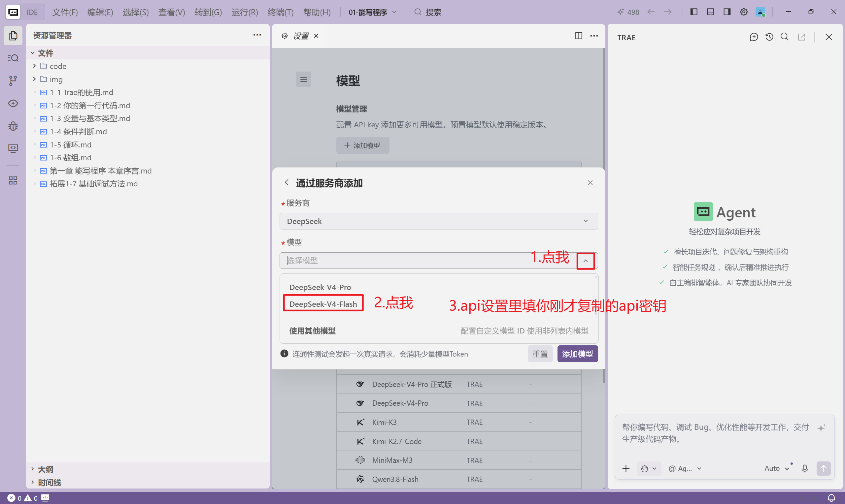845x504 pixels.
Task: Open 1-1 Trae的使用.md file
Action: [x=81, y=92]
